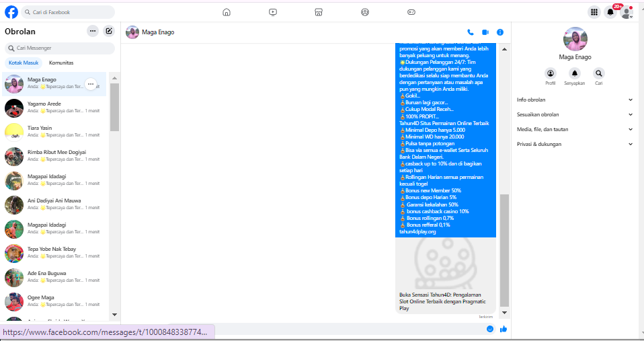Viewport: 644px width, 341px height.
Task: Open the chat with Ade Ena Buguwa
Action: point(54,278)
